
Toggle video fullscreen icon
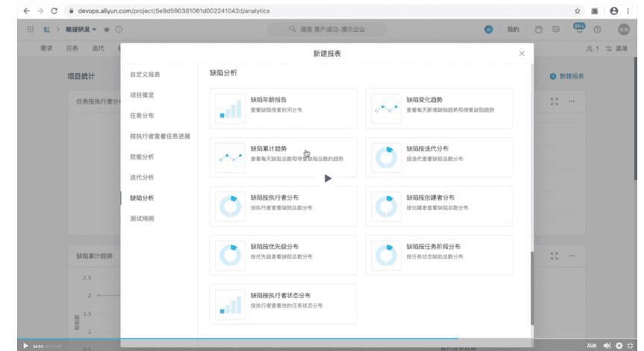631,346
